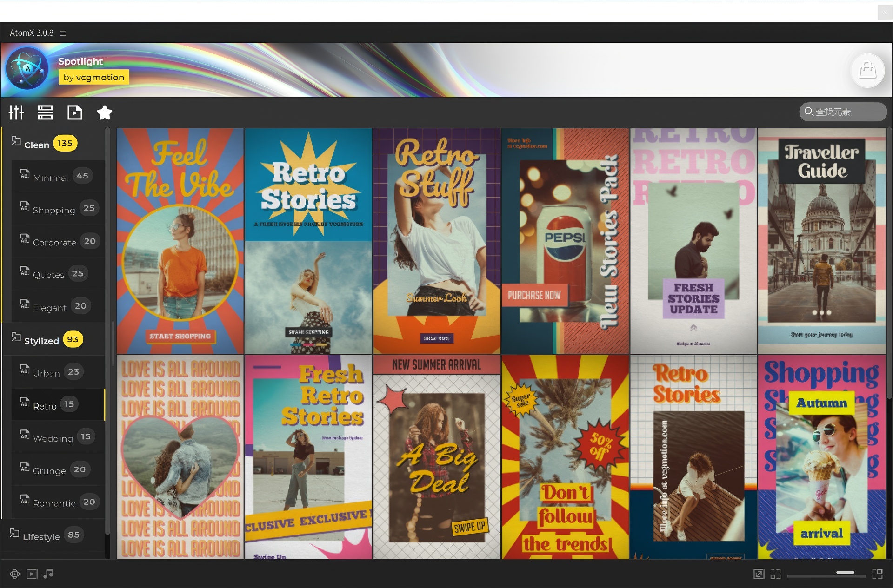This screenshot has width=893, height=588.
Task: Click the bottom bar video preview icon
Action: click(x=32, y=574)
